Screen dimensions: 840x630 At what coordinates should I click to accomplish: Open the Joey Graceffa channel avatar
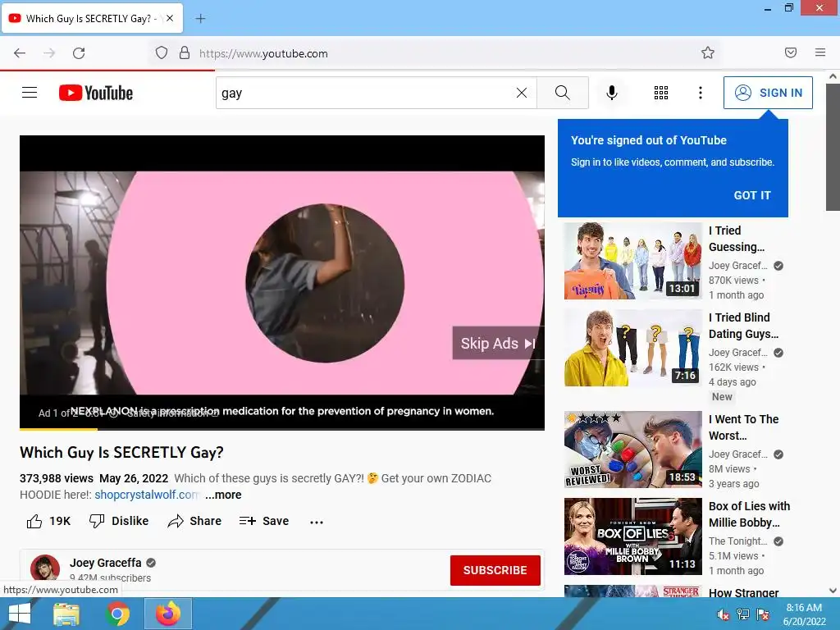[x=45, y=569]
